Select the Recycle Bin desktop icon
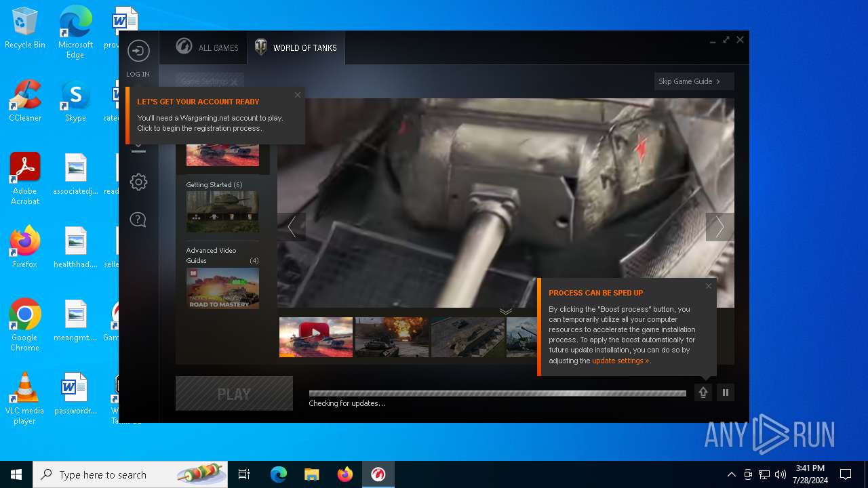The image size is (868, 488). click(x=25, y=28)
